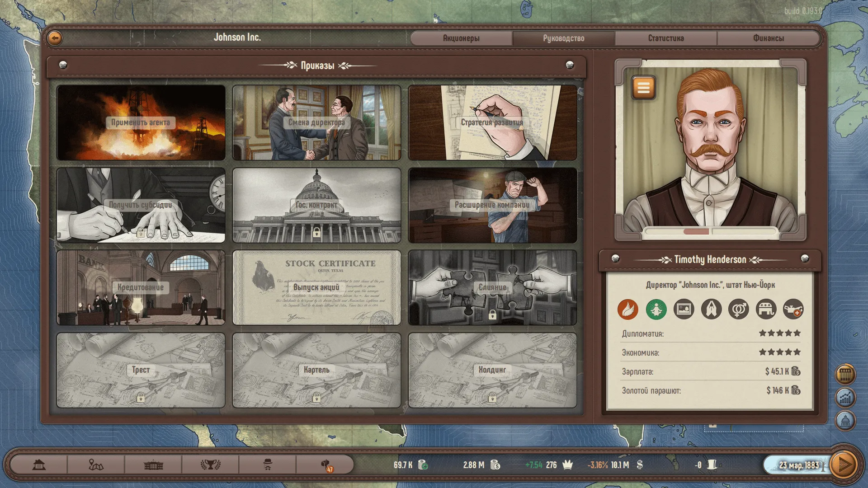
Task: Select the Стратегия развития order card
Action: click(x=492, y=122)
